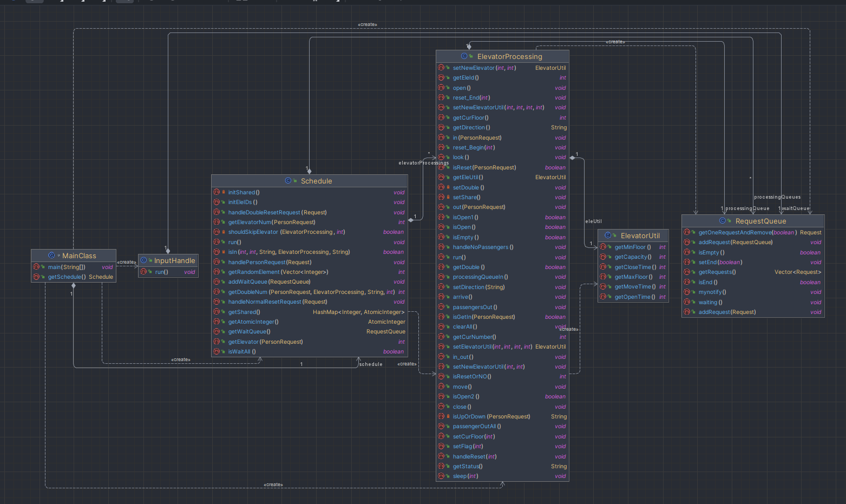Image resolution: width=846 pixels, height=504 pixels.
Task: Click the method icon beside isUpOrDown(PersonRequest)
Action: coord(441,416)
